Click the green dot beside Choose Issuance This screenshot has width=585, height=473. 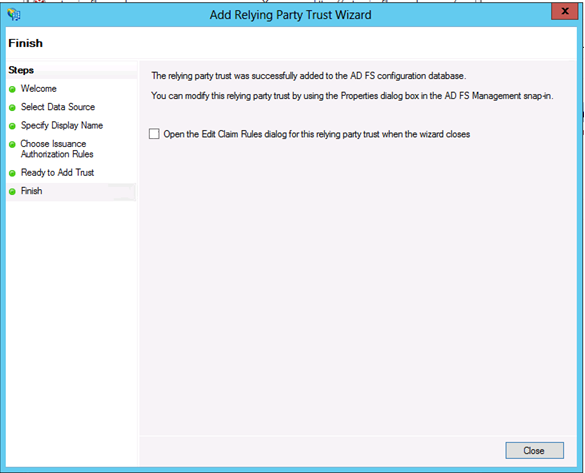(x=12, y=144)
